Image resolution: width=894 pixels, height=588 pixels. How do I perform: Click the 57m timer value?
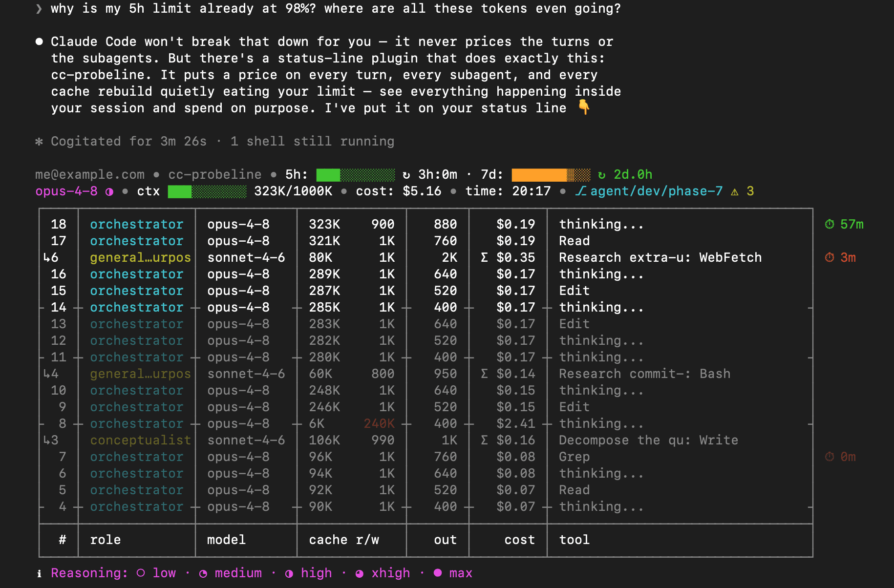[x=852, y=224]
